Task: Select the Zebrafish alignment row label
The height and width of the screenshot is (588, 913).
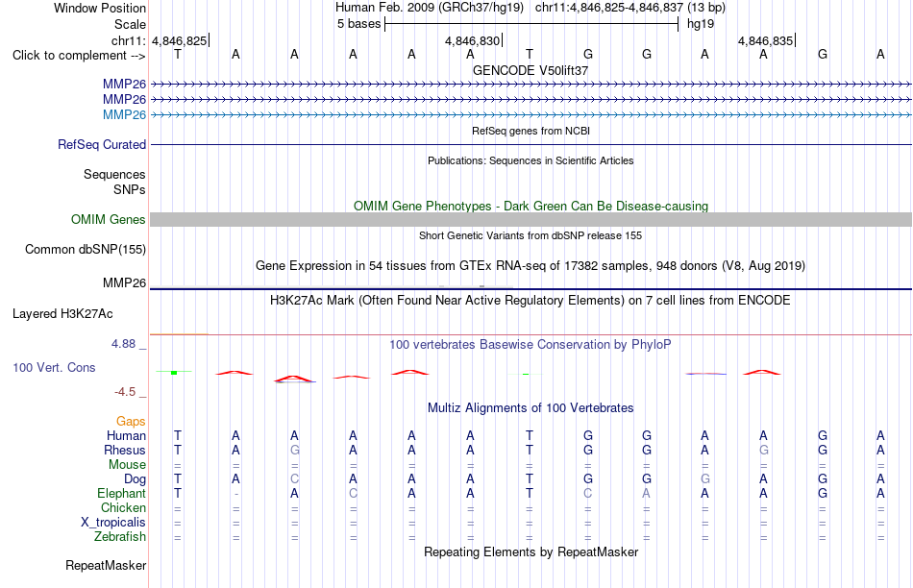Action: (x=120, y=536)
